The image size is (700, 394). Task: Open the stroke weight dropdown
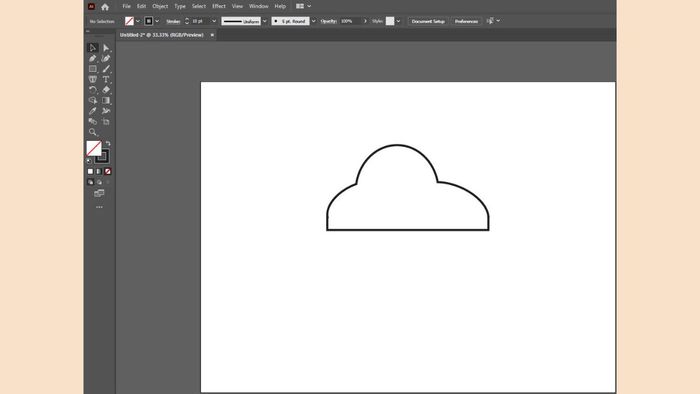pyautogui.click(x=214, y=21)
